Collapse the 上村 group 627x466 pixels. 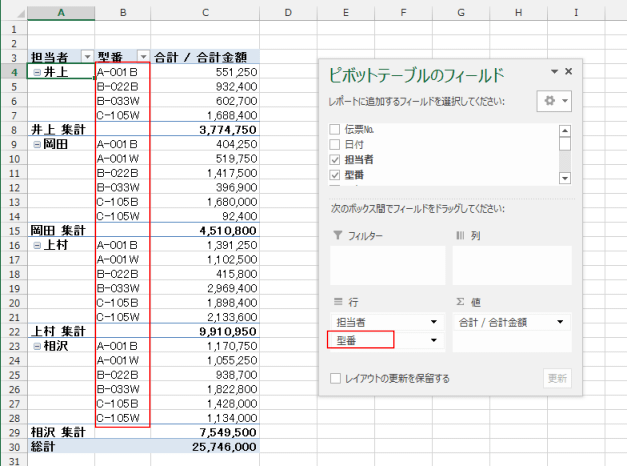pyautogui.click(x=37, y=245)
